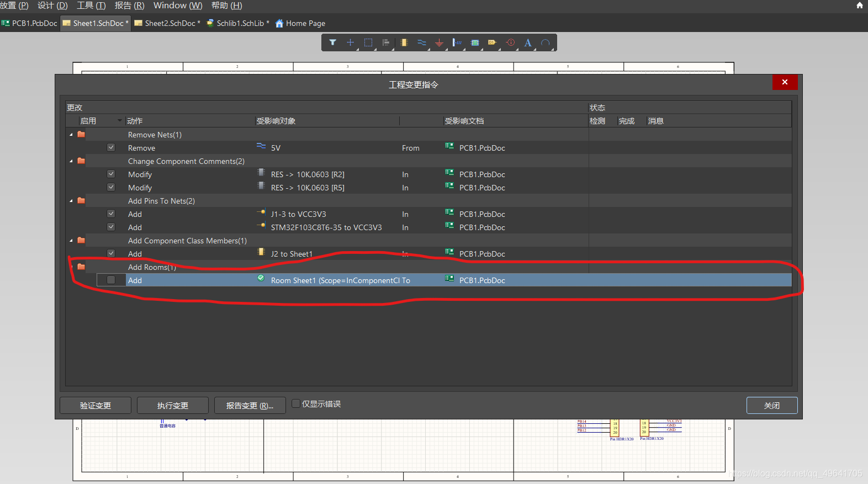Image resolution: width=868 pixels, height=484 pixels.
Task: Disable Add J1-3 to VCC3V3 change
Action: 111,214
